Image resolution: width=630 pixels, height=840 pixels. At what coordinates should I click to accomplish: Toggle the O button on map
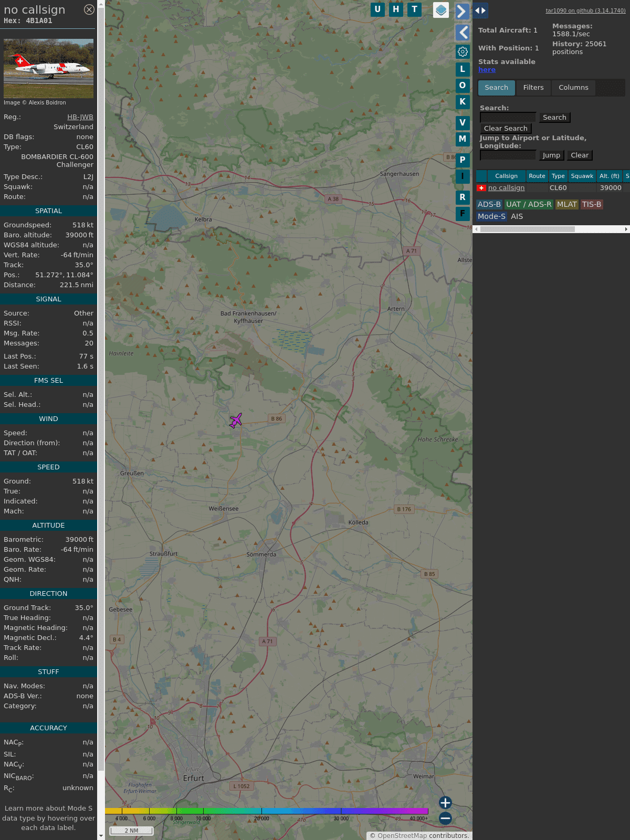[x=463, y=85]
